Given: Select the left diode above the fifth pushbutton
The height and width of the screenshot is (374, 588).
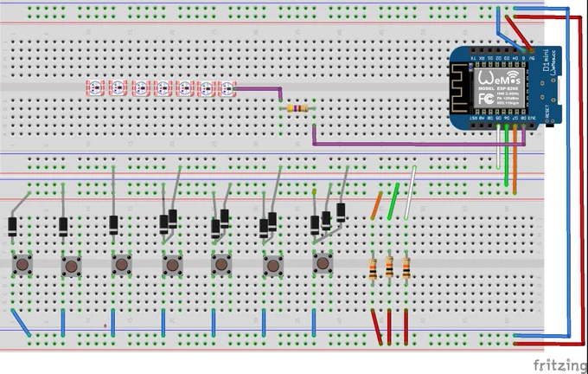Looking at the screenshot, I should click(x=215, y=229).
